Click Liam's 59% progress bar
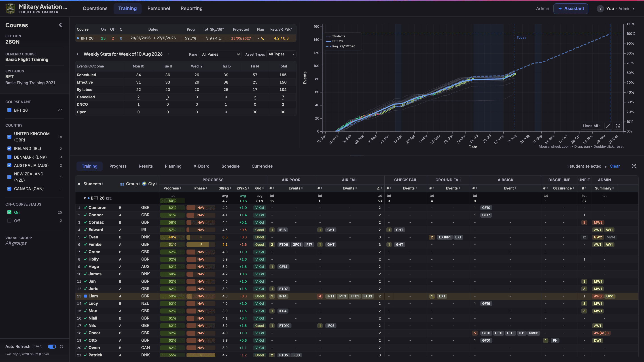 click(x=172, y=296)
